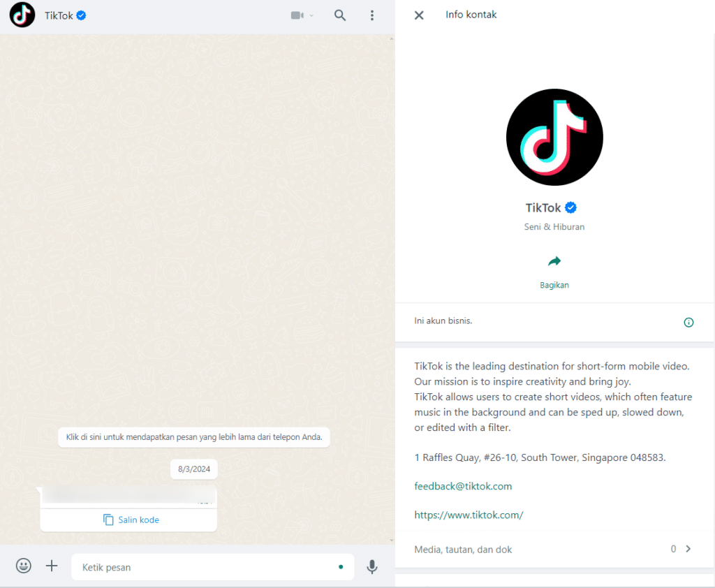The height and width of the screenshot is (588, 715).
Task: Click the copy icon beside Salin kode
Action: tap(108, 520)
